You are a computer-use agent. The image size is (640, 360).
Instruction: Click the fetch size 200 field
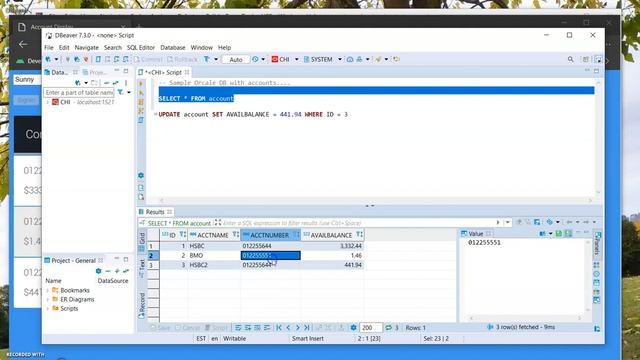point(370,327)
